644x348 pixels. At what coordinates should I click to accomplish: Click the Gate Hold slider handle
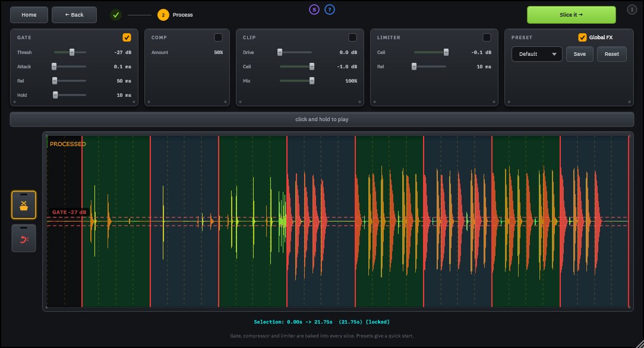[x=55, y=95]
